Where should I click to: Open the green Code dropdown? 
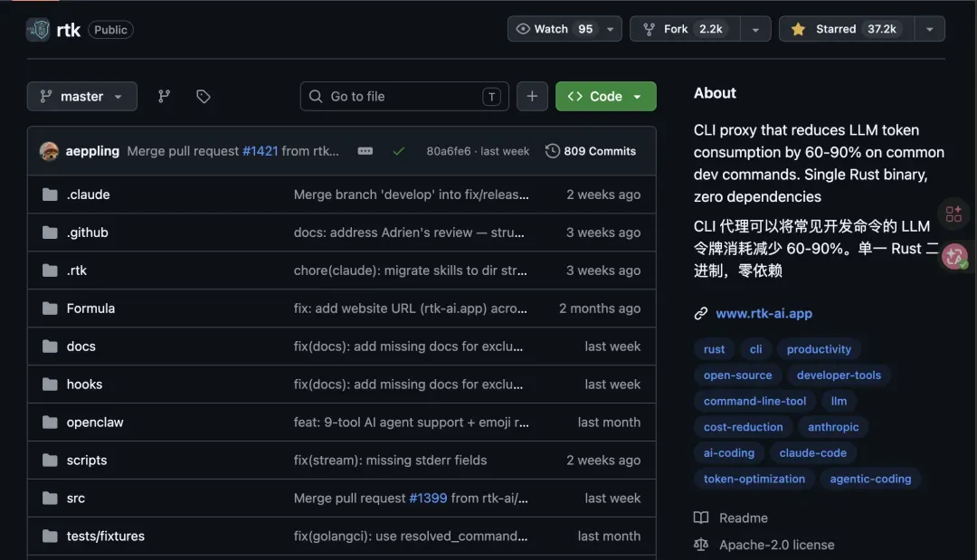click(x=605, y=97)
